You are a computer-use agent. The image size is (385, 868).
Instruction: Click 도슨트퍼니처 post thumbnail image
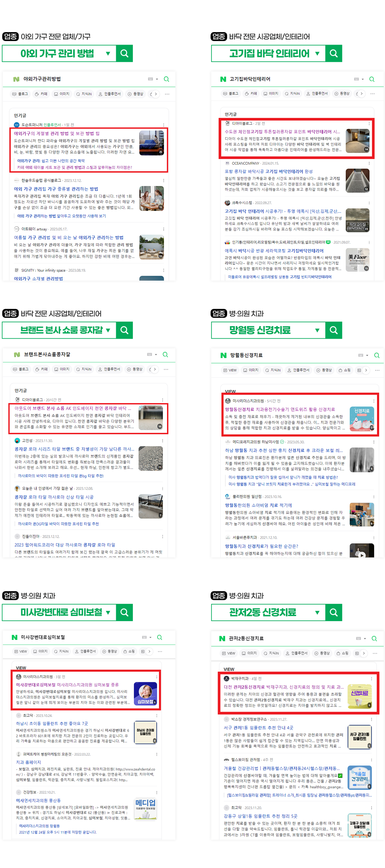coord(151,143)
